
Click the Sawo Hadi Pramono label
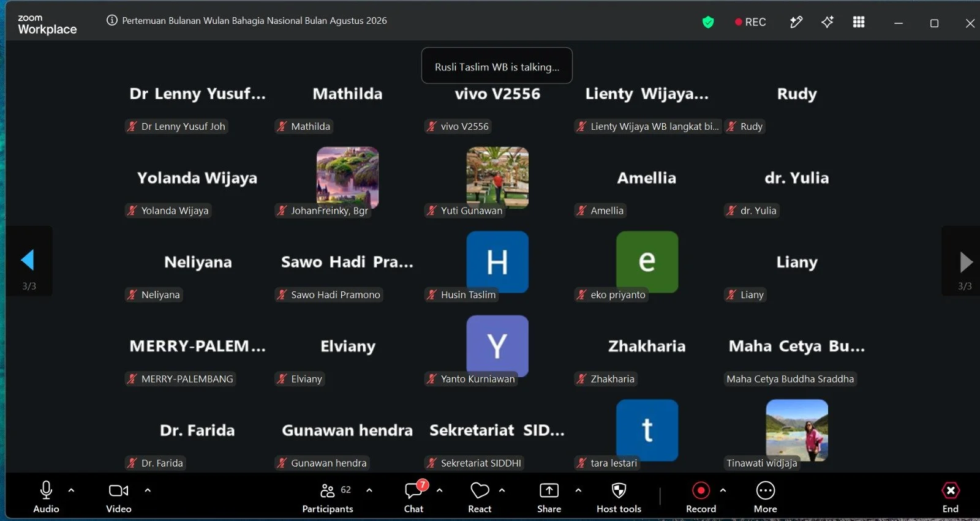tap(329, 294)
